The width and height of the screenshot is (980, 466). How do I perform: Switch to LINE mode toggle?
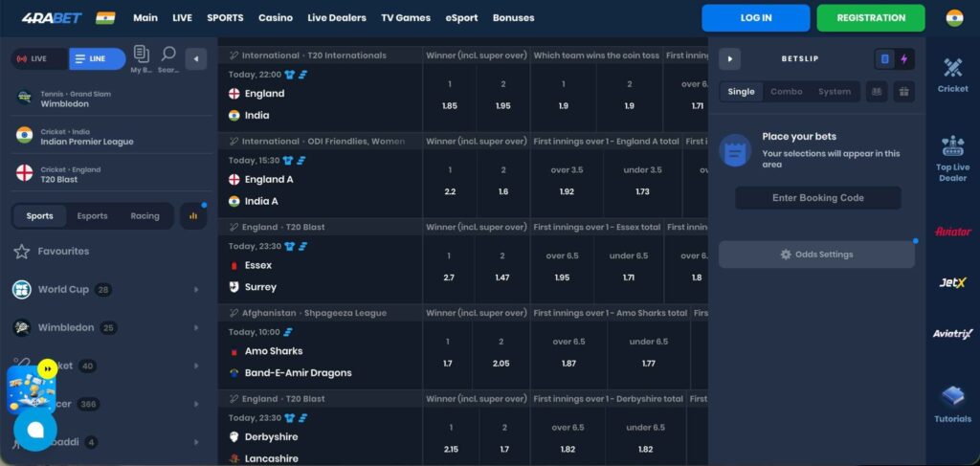click(97, 58)
